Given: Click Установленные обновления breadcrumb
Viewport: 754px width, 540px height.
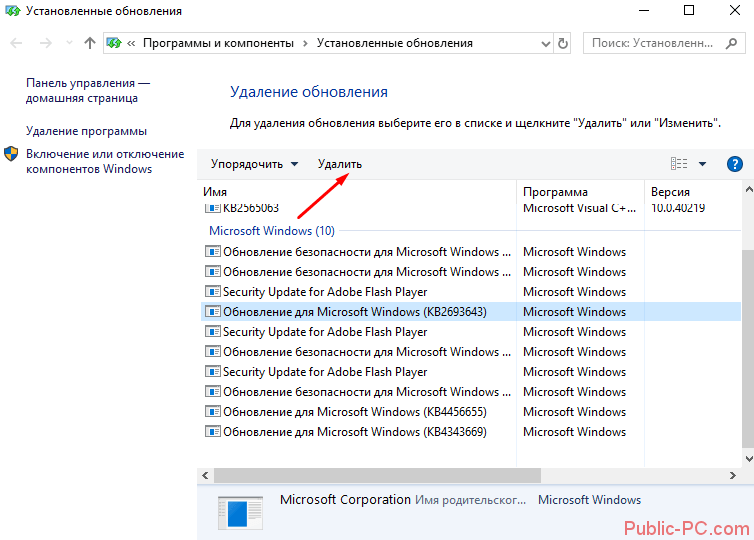Looking at the screenshot, I should pyautogui.click(x=394, y=43).
